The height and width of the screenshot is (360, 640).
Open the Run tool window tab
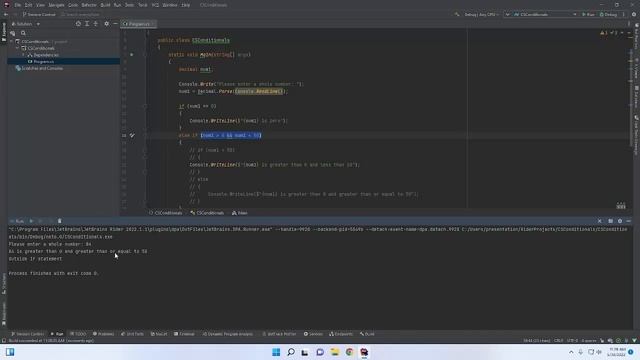click(57, 334)
